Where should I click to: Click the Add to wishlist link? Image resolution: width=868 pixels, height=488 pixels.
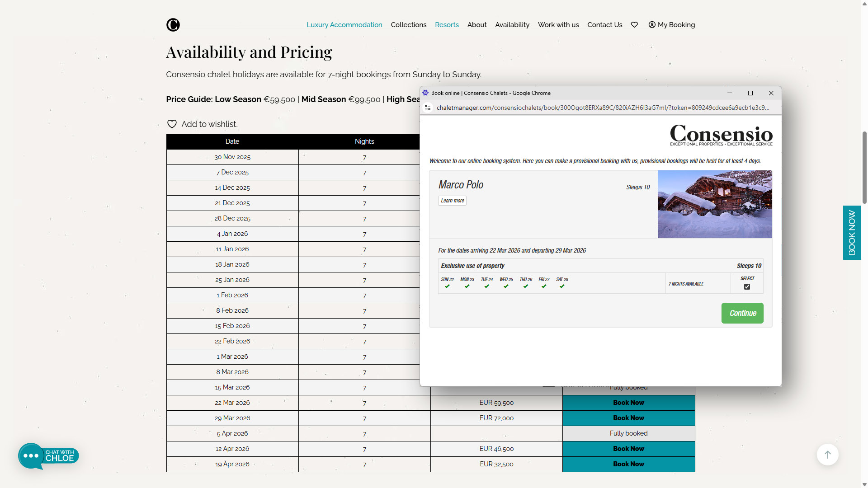(209, 124)
